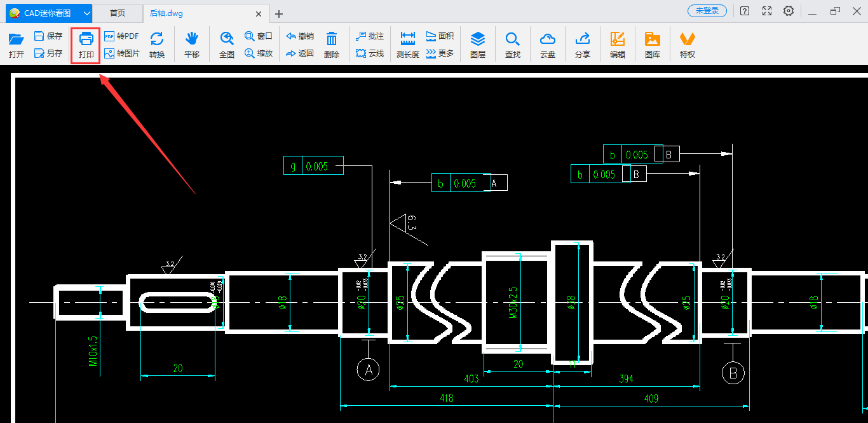The width and height of the screenshot is (868, 423).
Task: Click the 418 dimension value
Action: tap(447, 398)
